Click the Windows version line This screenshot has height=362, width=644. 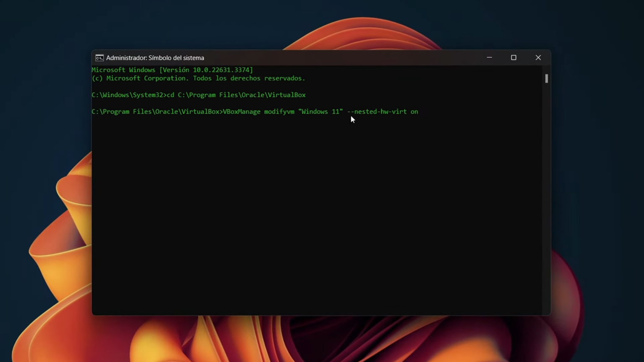tap(172, 70)
